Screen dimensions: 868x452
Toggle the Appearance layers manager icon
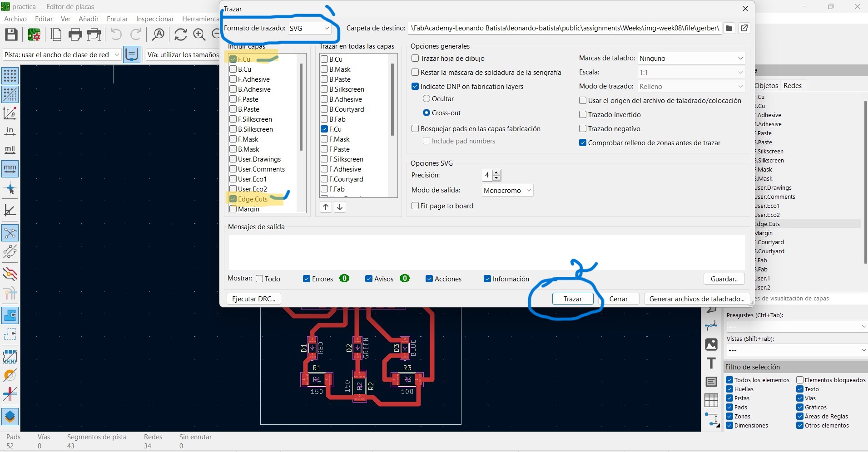[10, 416]
